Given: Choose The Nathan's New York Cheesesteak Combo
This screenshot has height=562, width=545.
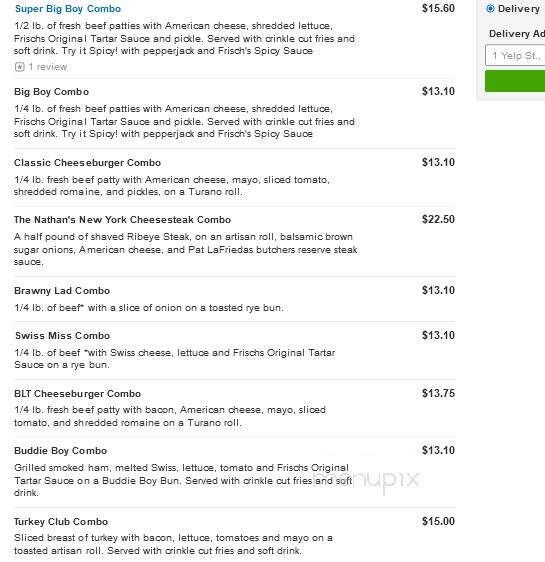Looking at the screenshot, I should [x=122, y=220].
